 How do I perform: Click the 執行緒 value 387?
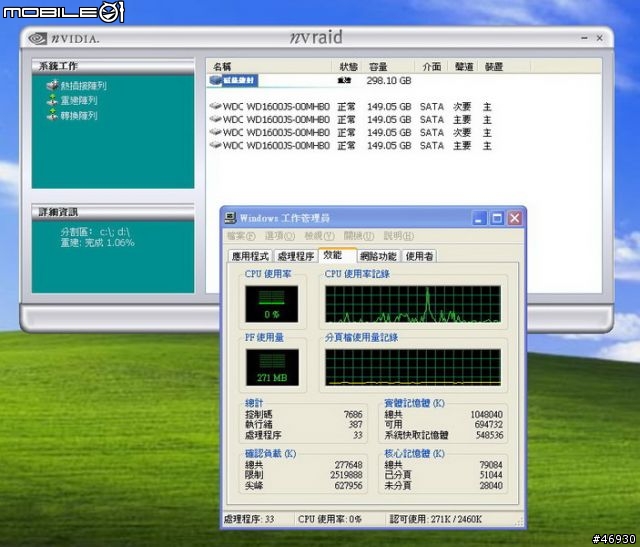(356, 425)
